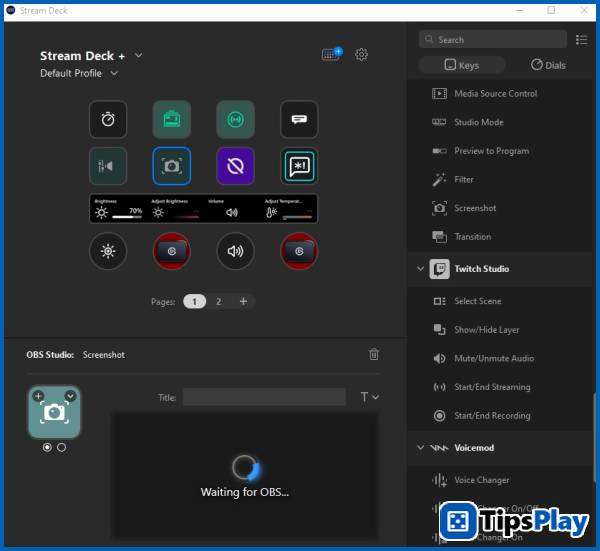Collapse the Twitch Studio category
600x551 pixels.
click(421, 269)
